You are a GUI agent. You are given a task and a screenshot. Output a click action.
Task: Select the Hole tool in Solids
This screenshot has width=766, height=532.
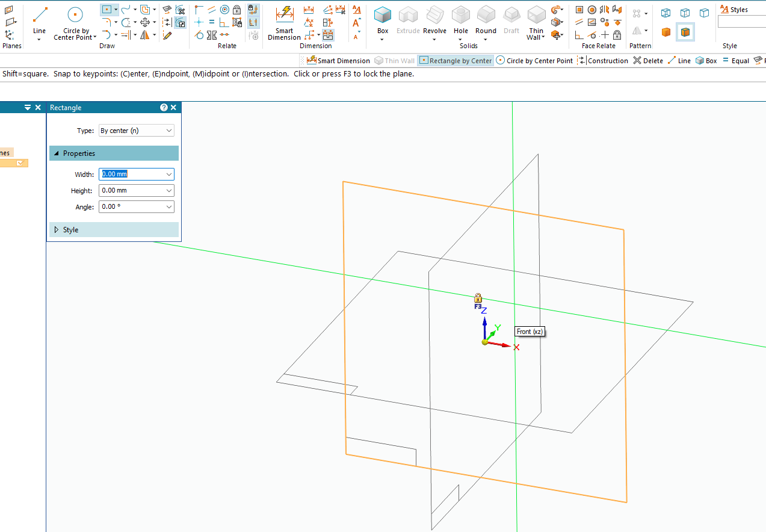(x=461, y=22)
